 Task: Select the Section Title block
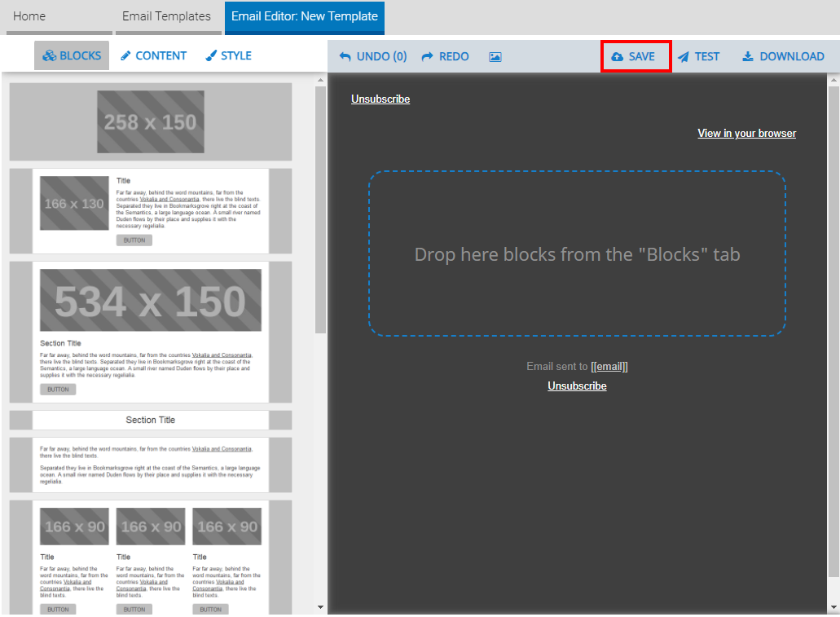coord(151,421)
